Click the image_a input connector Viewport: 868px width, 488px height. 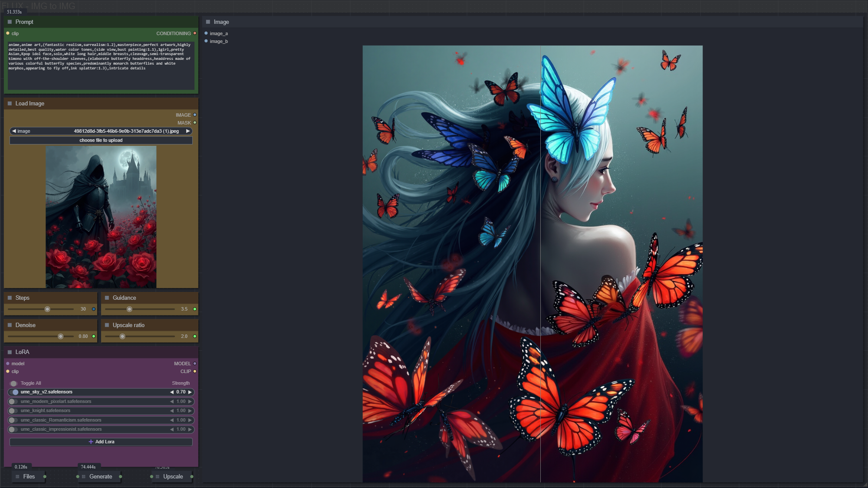click(x=206, y=33)
